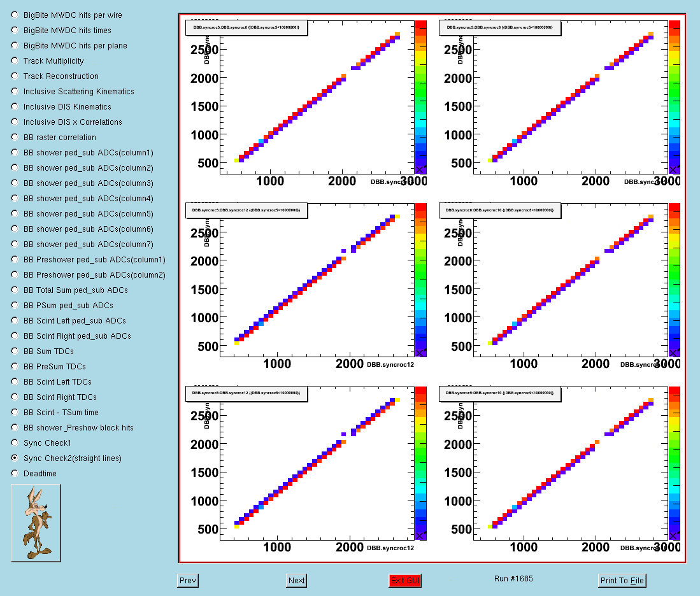The height and width of the screenshot is (596, 700).
Task: Click syncroc5:syncroc12 plot title box
Action: click(246, 210)
